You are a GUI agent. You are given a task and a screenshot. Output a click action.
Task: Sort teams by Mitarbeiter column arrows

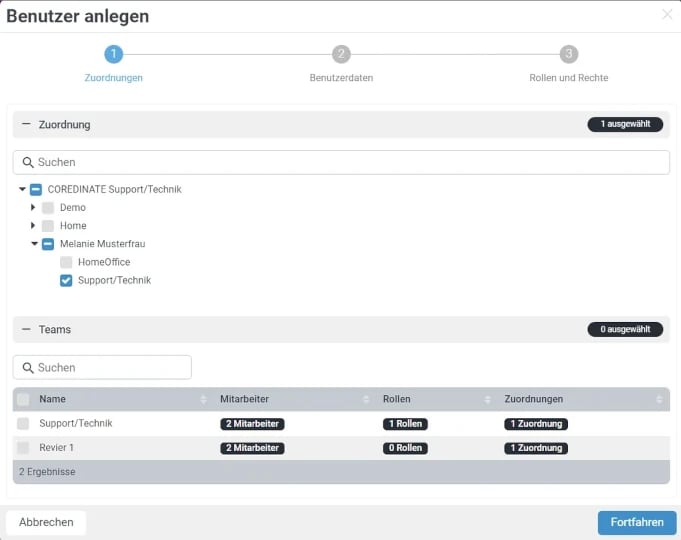point(366,399)
